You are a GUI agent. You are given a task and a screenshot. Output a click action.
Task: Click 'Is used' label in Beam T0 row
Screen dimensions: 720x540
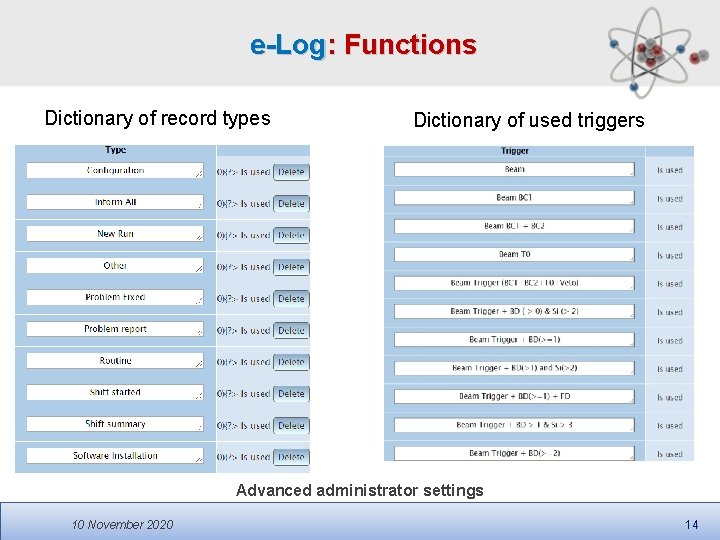tap(669, 255)
